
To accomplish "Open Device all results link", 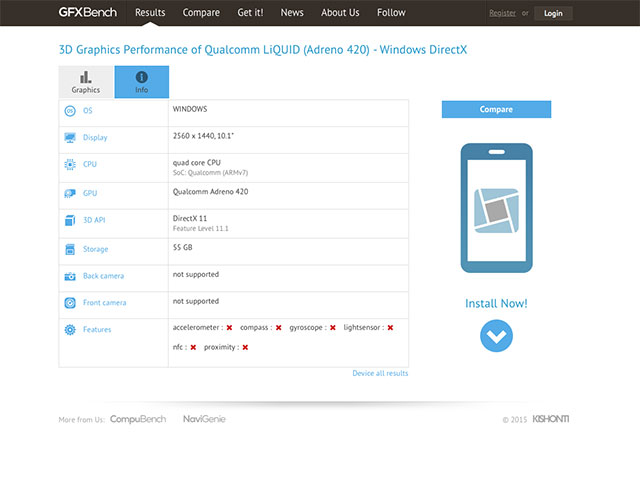I will pyautogui.click(x=380, y=373).
